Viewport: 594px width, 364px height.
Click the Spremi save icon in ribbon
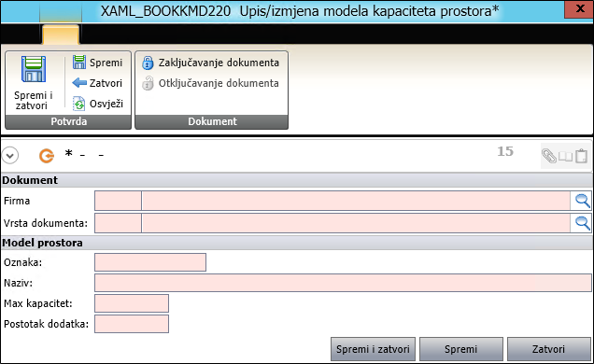click(x=79, y=62)
